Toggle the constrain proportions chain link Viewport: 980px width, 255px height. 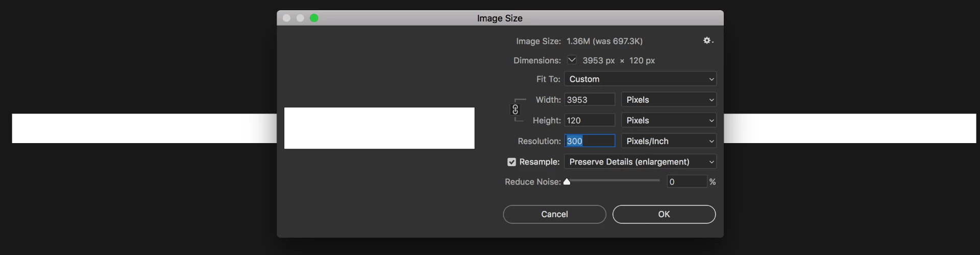pyautogui.click(x=515, y=110)
